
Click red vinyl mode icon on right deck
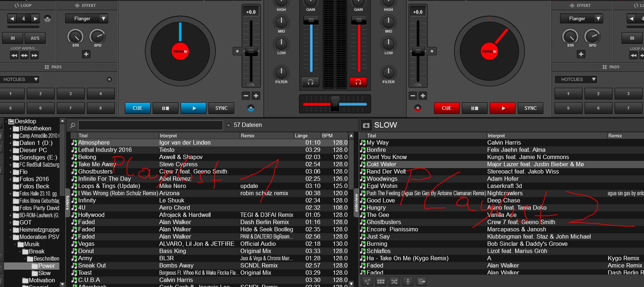(418, 108)
